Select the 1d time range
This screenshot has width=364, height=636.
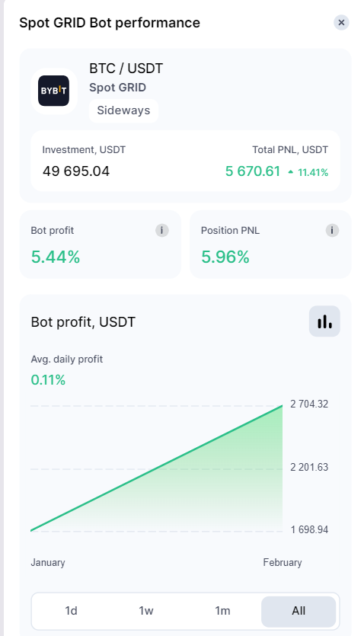(71, 610)
